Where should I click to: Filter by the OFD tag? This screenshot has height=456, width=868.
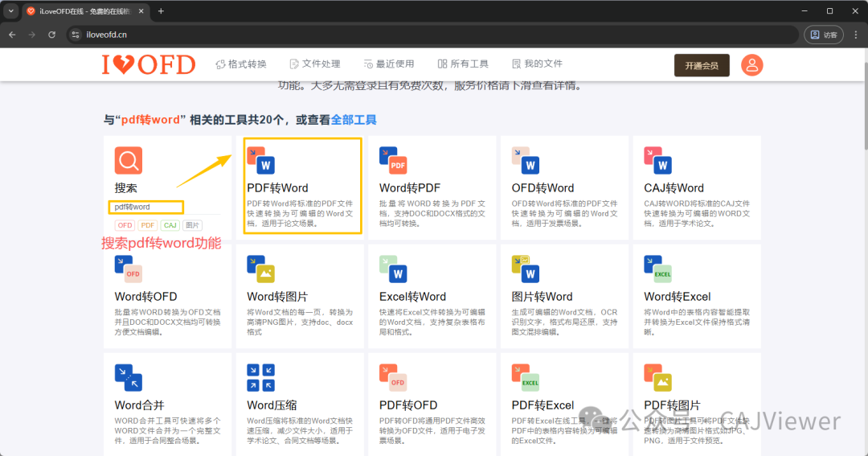coord(125,225)
